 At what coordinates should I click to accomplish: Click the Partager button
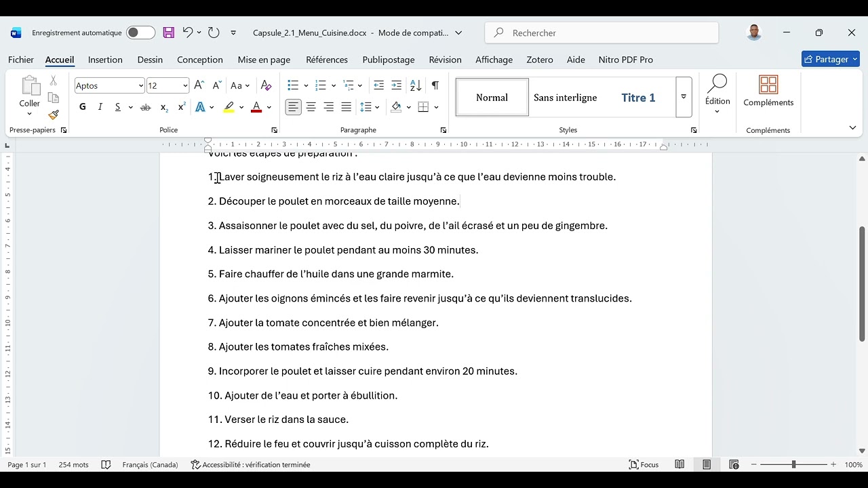pos(831,60)
